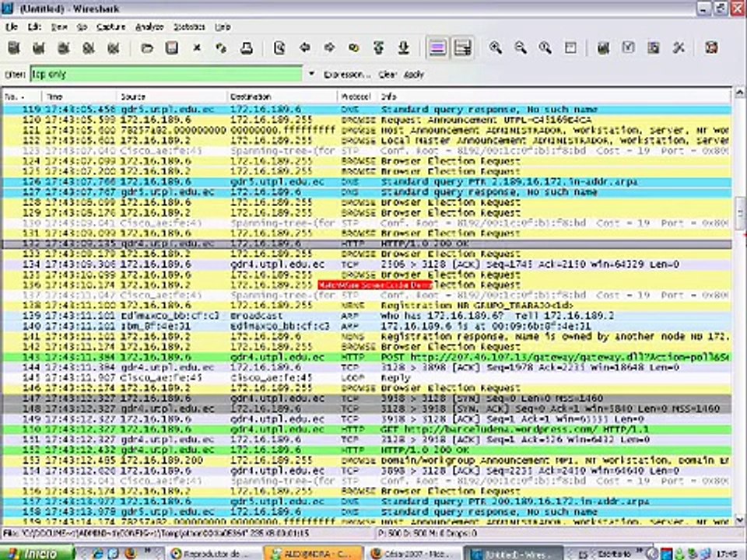Restart the running live capture

(114, 47)
